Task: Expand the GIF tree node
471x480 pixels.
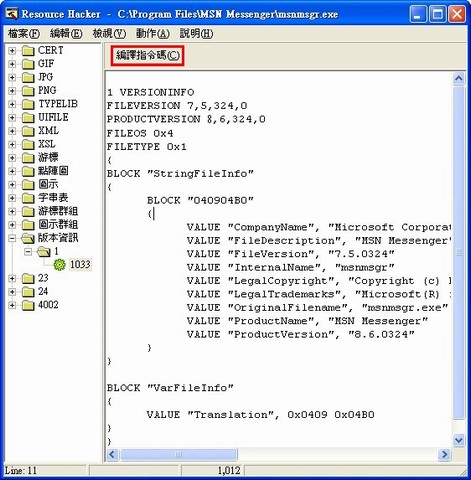Action: [12, 64]
